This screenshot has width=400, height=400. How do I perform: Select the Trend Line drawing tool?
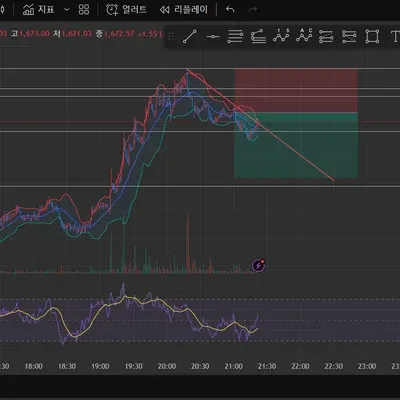click(x=190, y=36)
